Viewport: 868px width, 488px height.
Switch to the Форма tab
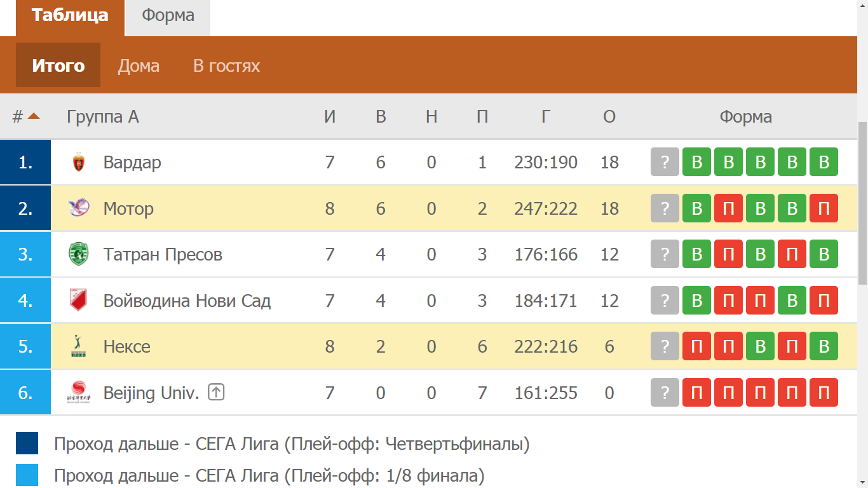click(168, 16)
